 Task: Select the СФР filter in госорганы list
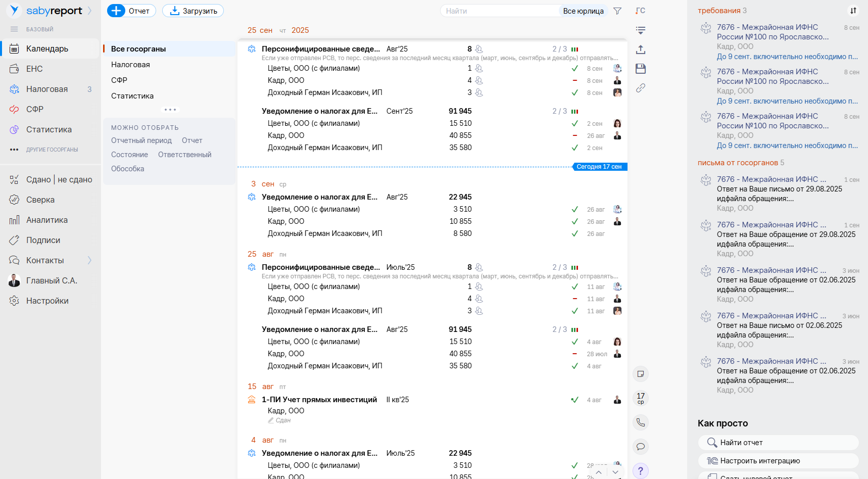[x=119, y=80]
